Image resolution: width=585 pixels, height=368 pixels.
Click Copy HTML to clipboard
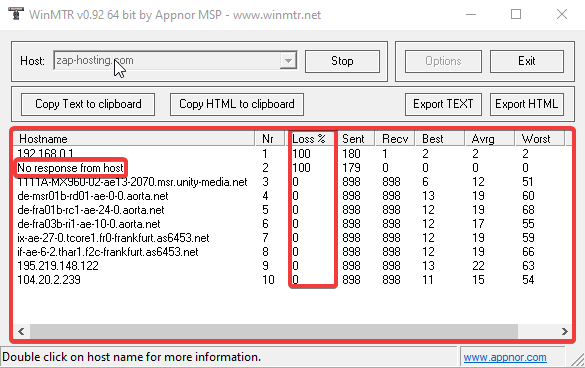click(237, 104)
